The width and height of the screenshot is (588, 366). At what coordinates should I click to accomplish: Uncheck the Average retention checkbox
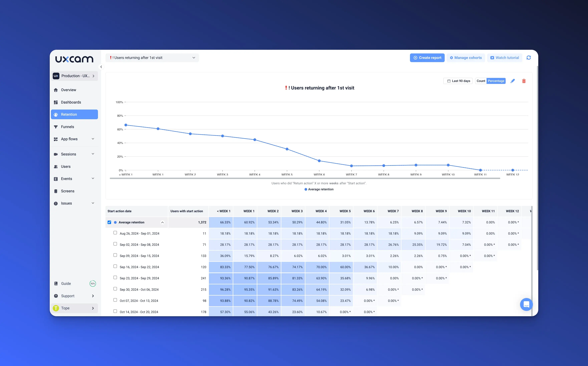109,222
